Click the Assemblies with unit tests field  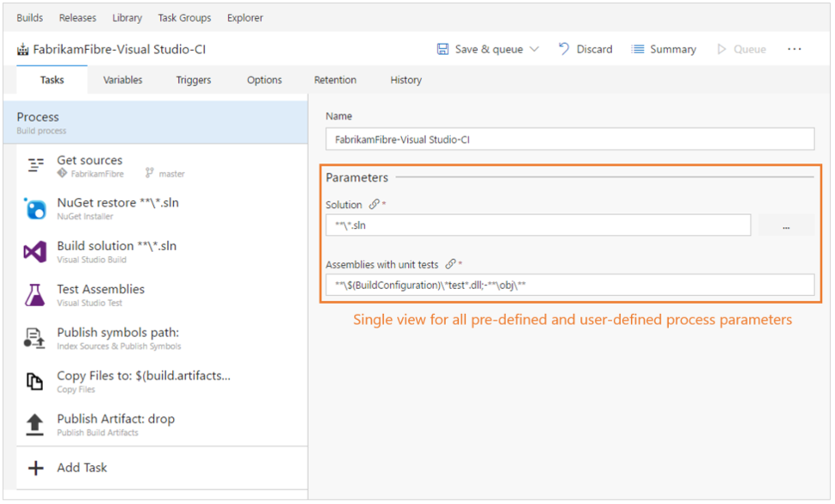tap(570, 285)
